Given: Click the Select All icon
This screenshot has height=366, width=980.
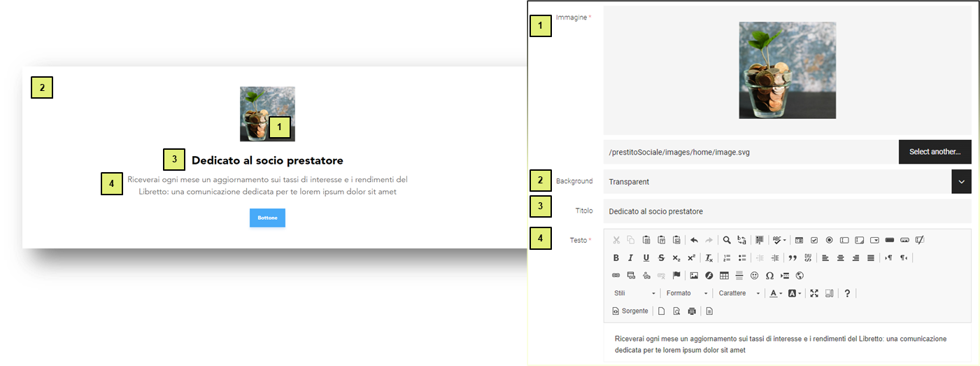Looking at the screenshot, I should pos(760,240).
